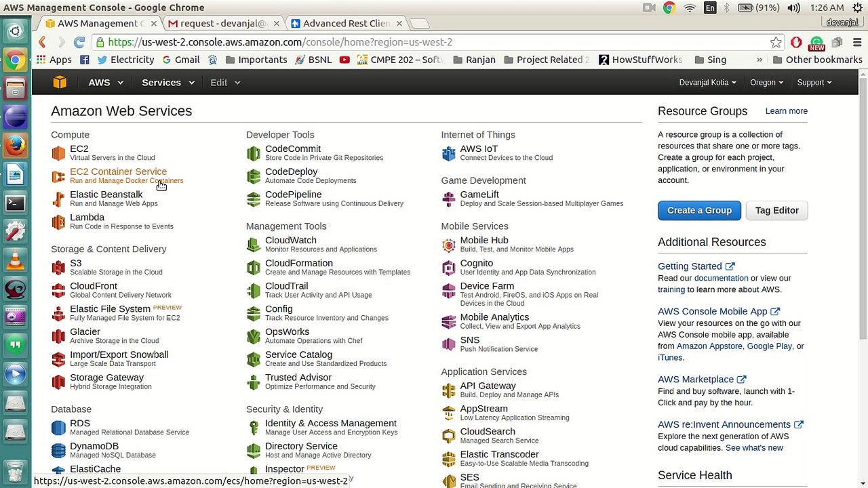868x488 pixels.
Task: Click the AWS orange cube home icon
Action: [60, 82]
